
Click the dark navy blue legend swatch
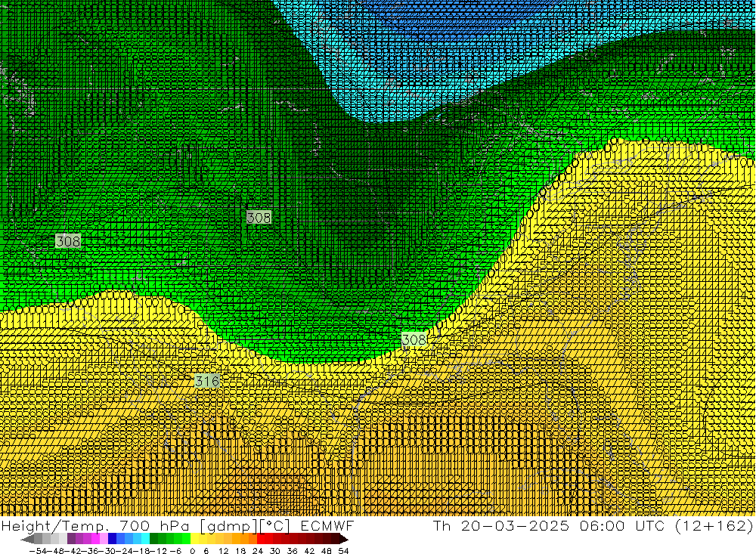113,539
